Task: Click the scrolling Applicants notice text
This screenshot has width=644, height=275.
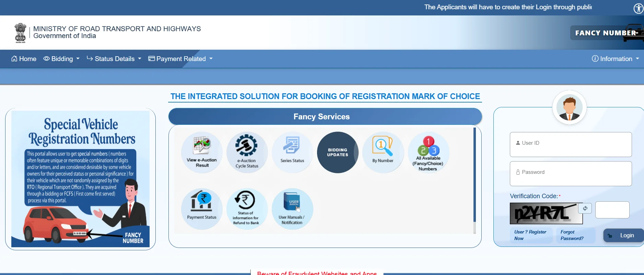Action: 508,7
